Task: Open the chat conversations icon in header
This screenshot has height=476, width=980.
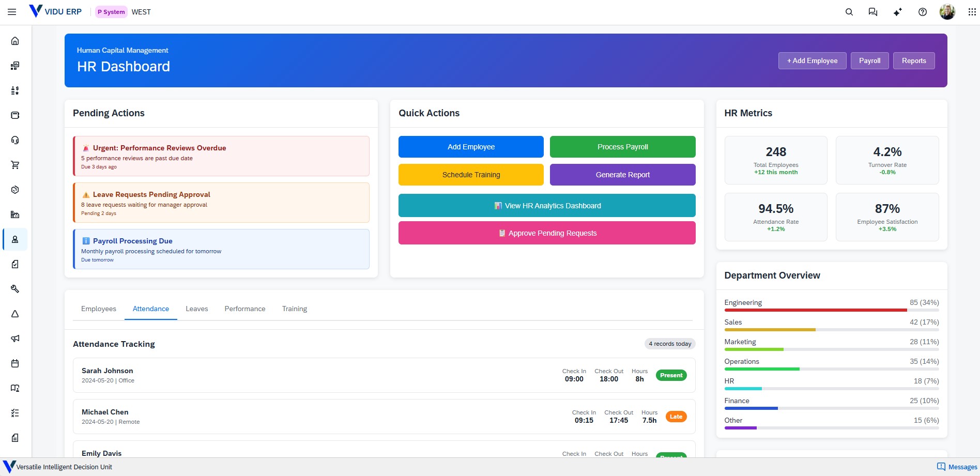Action: (x=873, y=12)
